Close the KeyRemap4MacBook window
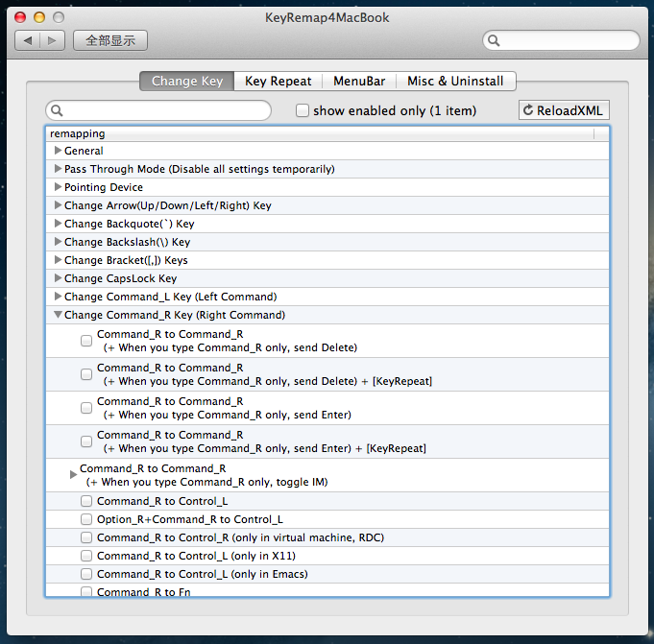This screenshot has height=644, width=654. (20, 17)
